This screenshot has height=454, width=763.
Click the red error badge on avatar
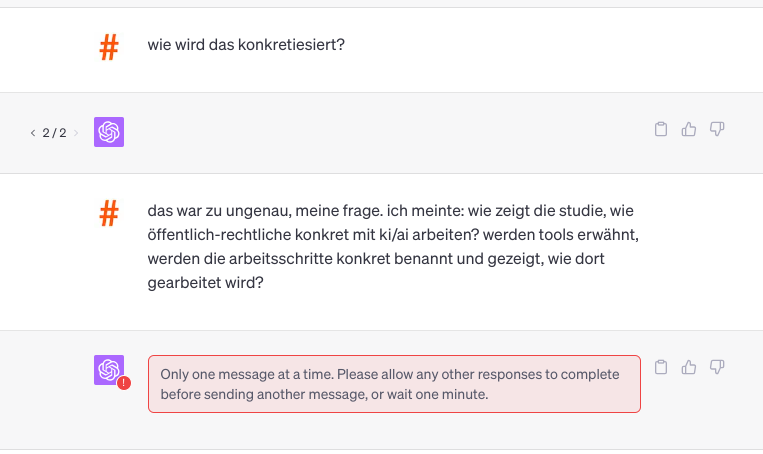[123, 382]
